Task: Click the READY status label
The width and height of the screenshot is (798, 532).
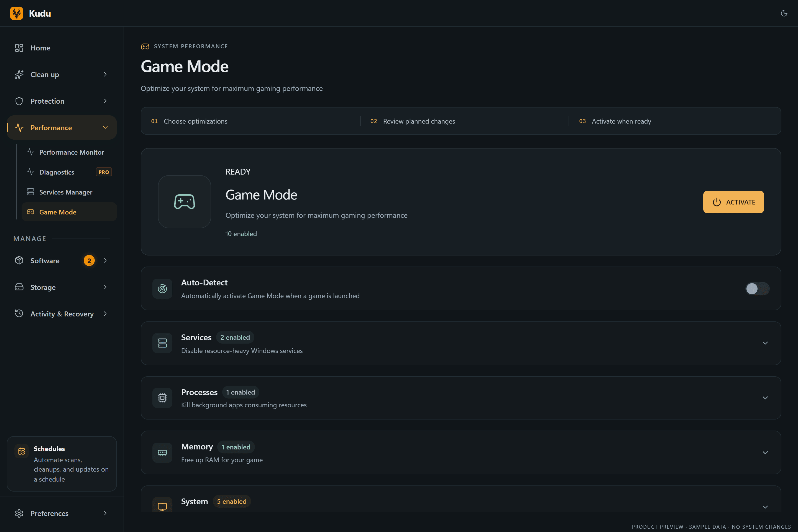Action: point(238,172)
